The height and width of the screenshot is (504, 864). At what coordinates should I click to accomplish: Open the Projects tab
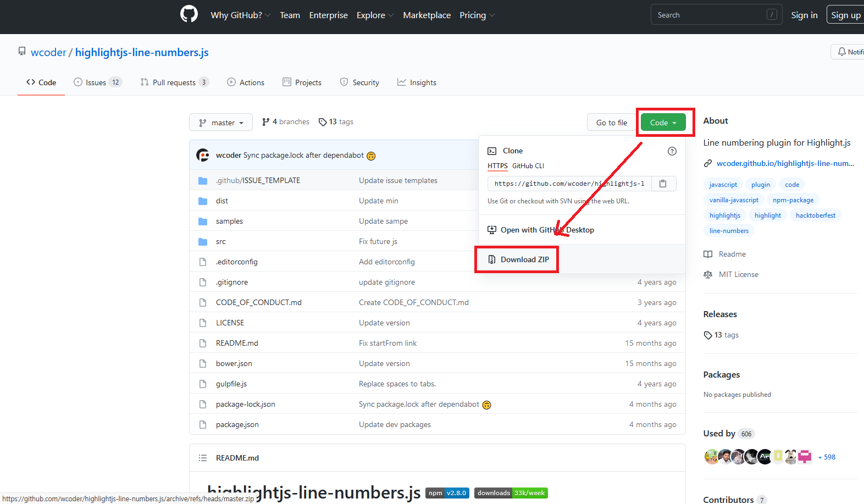click(302, 82)
